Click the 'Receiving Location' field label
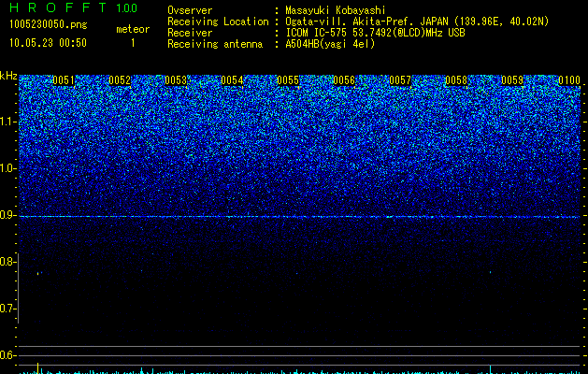This screenshot has width=588, height=374. pos(218,22)
